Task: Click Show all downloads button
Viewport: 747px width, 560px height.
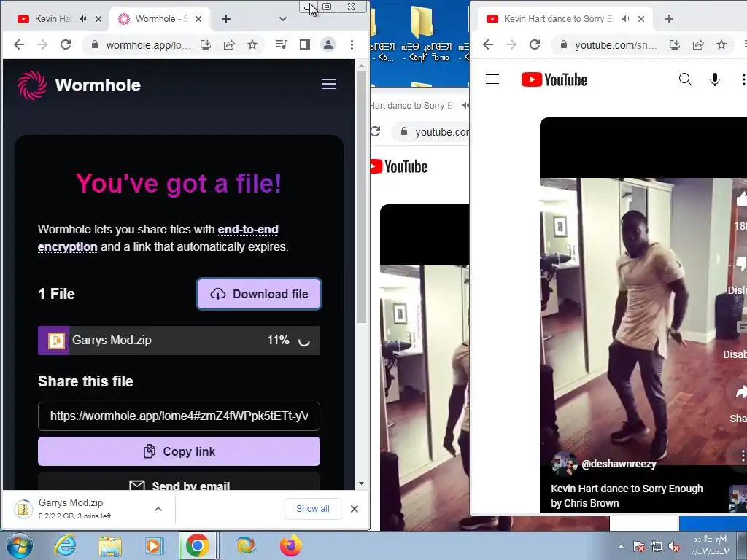Action: (x=312, y=508)
